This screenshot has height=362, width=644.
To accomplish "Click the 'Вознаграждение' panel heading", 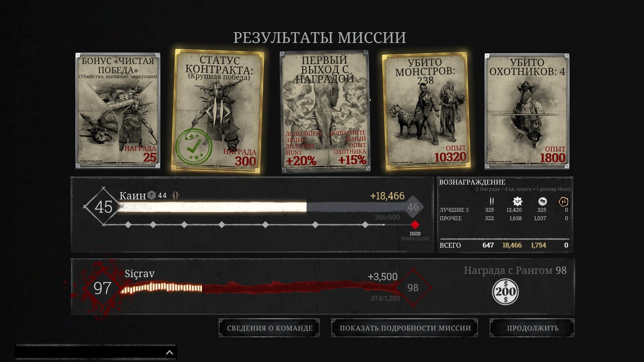I will (x=472, y=182).
